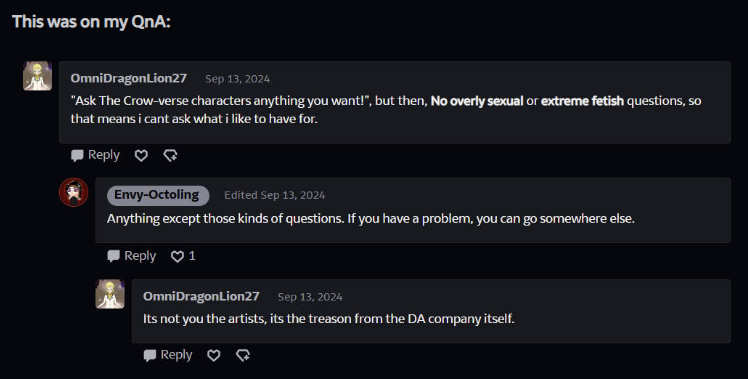The height and width of the screenshot is (379, 748).
Task: Click the badge award icon under first comment
Action: (x=170, y=155)
